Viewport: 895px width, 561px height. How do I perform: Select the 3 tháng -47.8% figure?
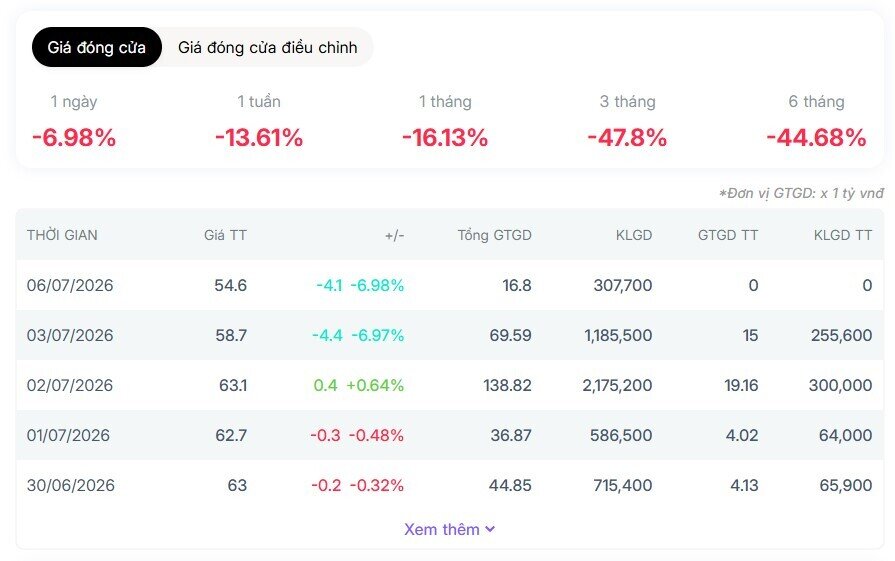click(627, 138)
